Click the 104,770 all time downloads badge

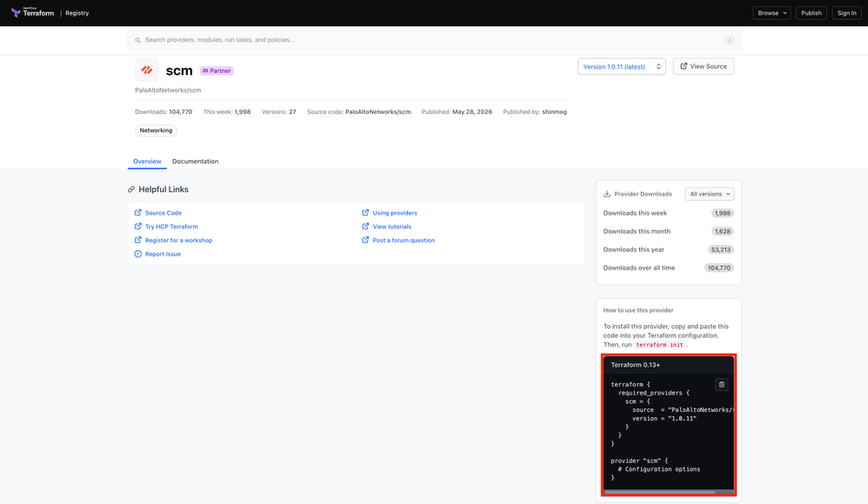click(719, 269)
